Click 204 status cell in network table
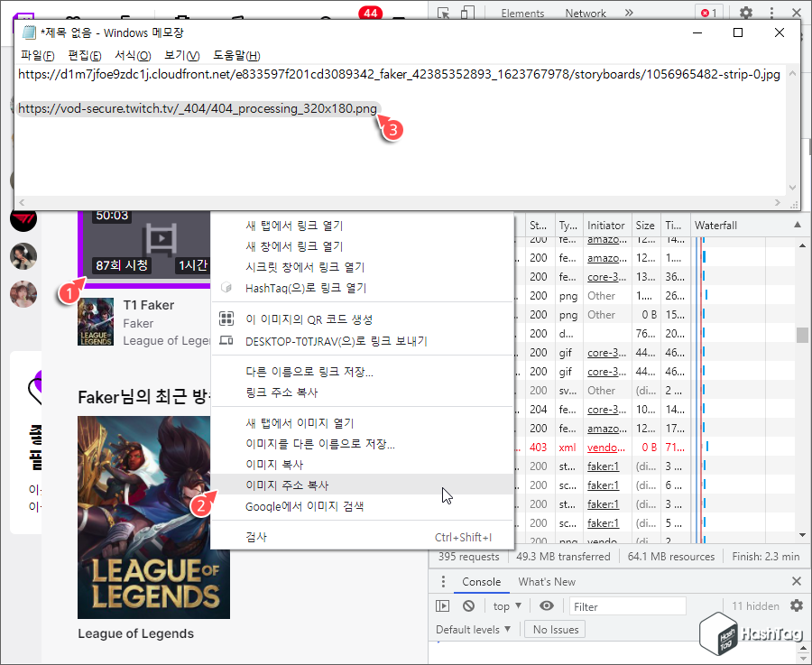This screenshot has height=665, width=812. (538, 409)
